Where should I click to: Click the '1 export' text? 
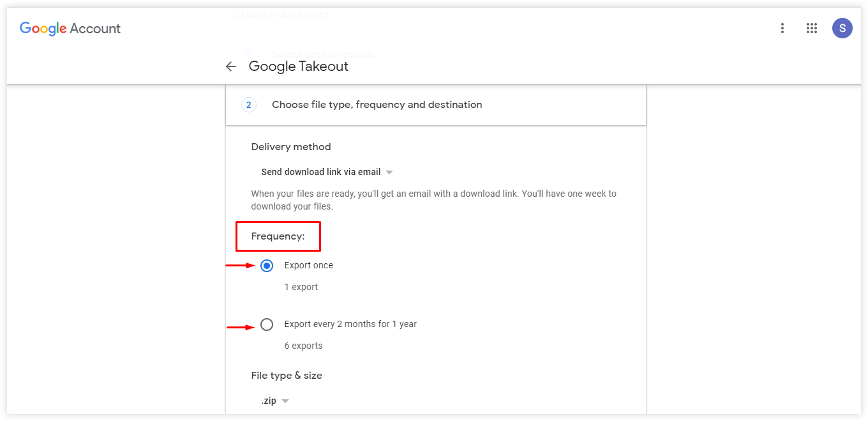[x=301, y=287]
